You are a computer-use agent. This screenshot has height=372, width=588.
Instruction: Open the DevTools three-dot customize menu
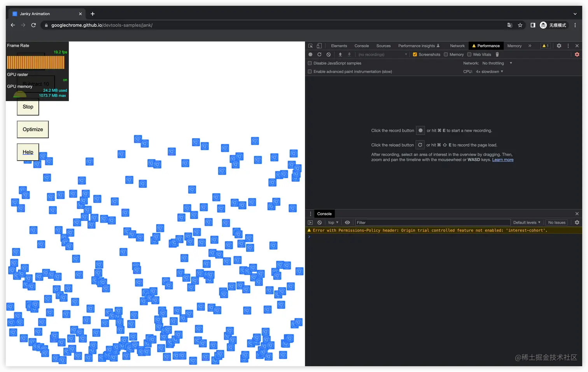tap(568, 46)
